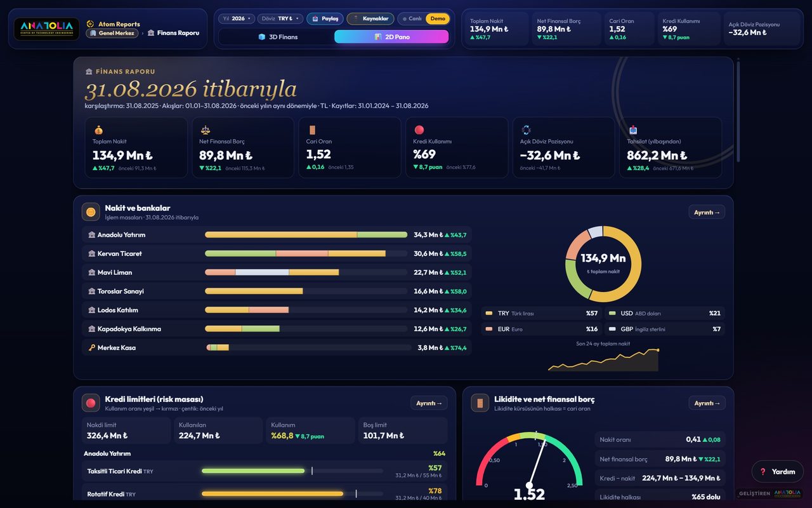The height and width of the screenshot is (508, 812).
Task: Click the Paylaş share button
Action: pos(325,19)
